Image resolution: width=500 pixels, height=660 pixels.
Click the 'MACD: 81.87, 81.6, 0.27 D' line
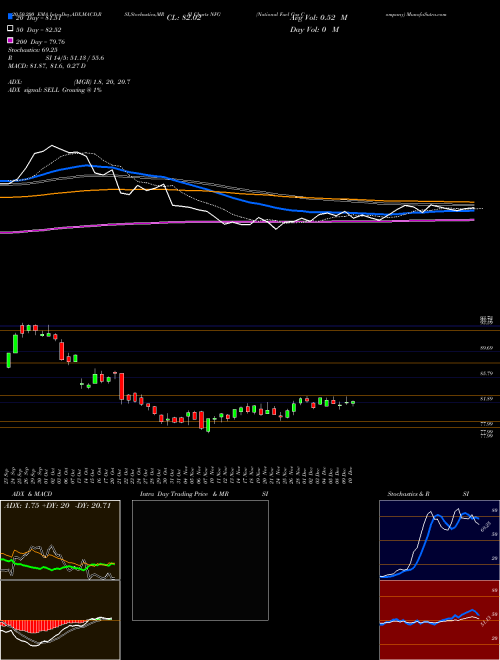click(47, 66)
